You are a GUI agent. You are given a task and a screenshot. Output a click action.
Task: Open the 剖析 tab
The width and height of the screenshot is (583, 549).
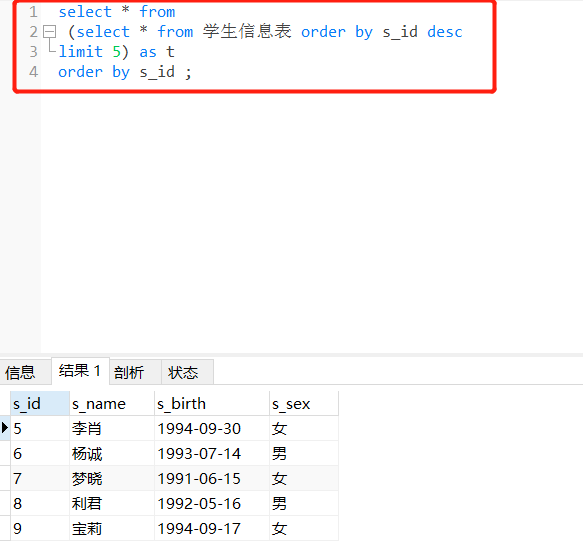135,372
